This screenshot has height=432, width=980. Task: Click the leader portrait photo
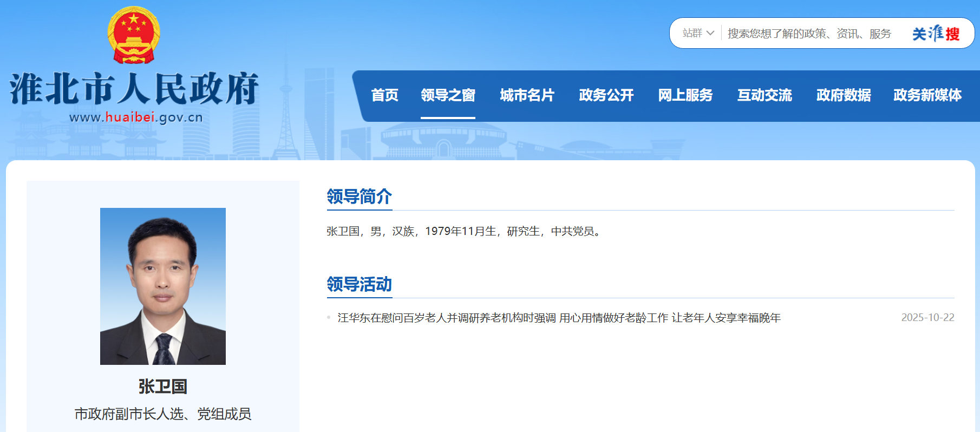point(163,286)
